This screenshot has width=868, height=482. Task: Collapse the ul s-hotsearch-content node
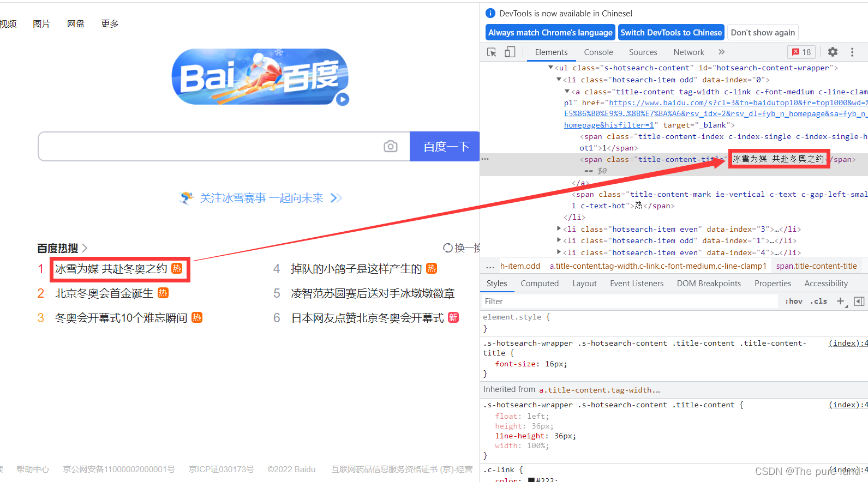550,68
